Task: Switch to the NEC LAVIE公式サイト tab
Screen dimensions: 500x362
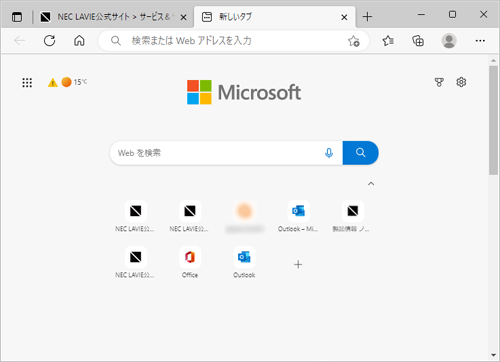Action: click(x=114, y=17)
